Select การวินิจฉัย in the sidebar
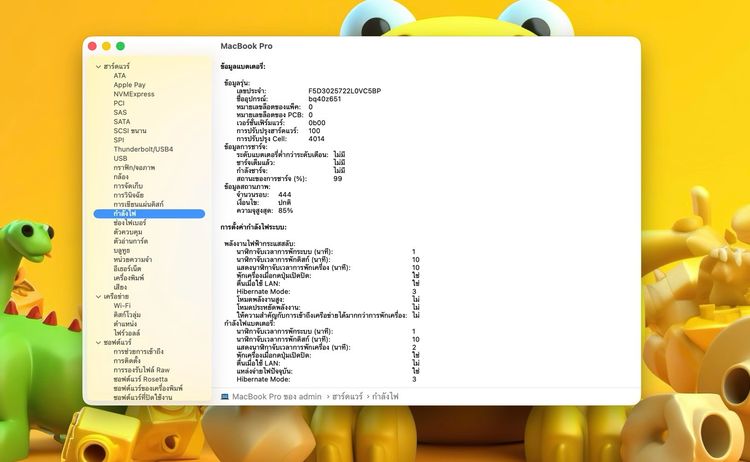 (129, 195)
